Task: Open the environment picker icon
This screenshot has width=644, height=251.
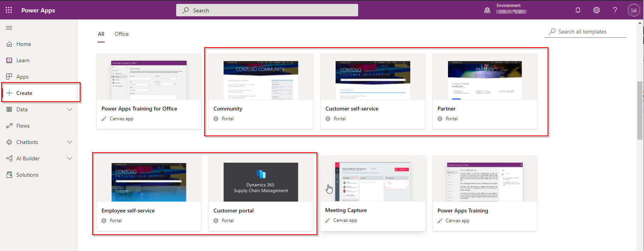Action: [x=487, y=10]
